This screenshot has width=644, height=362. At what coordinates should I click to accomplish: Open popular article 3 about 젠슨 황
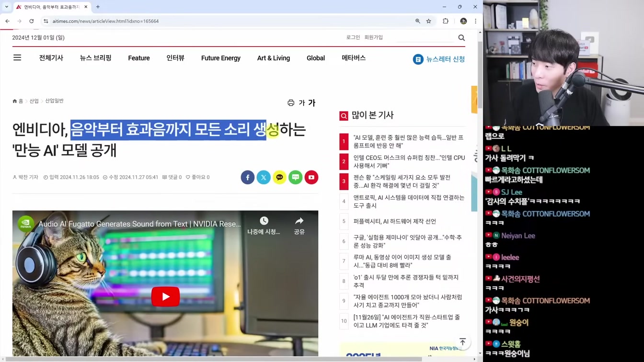(x=402, y=181)
